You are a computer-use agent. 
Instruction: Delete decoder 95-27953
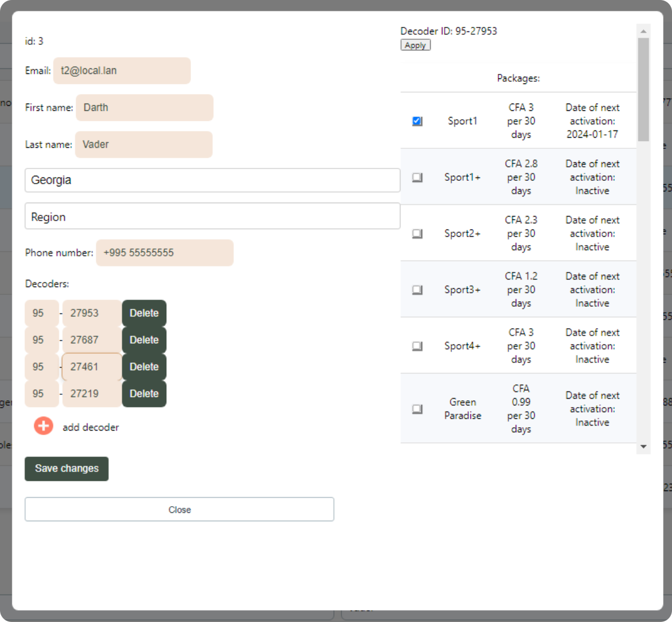pyautogui.click(x=144, y=313)
